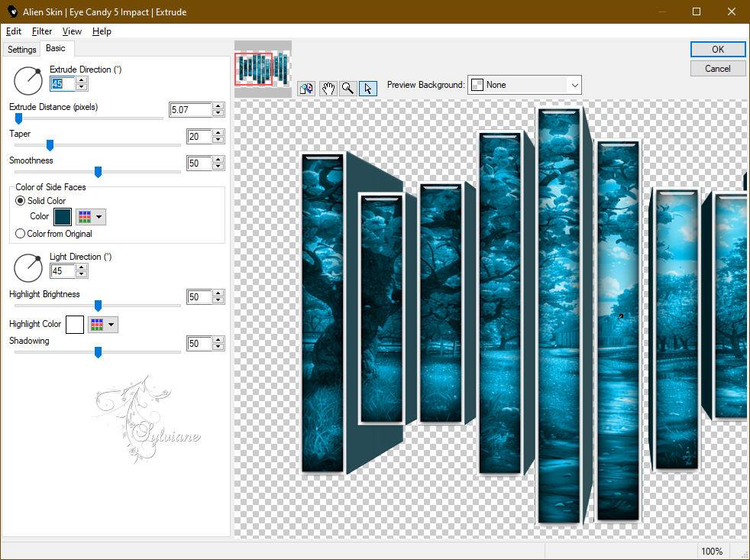Click the Cancel button

(x=717, y=69)
